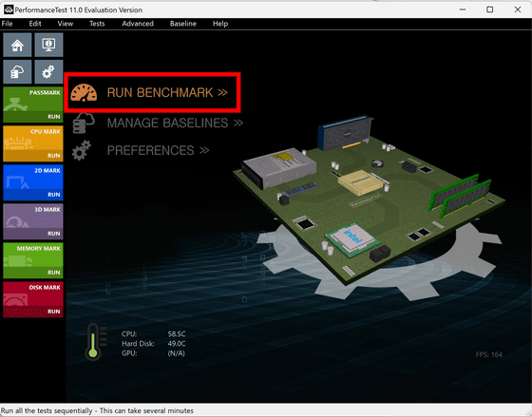Screen dimensions: 532x417
Task: Open the Home screen icon
Action: point(17,45)
